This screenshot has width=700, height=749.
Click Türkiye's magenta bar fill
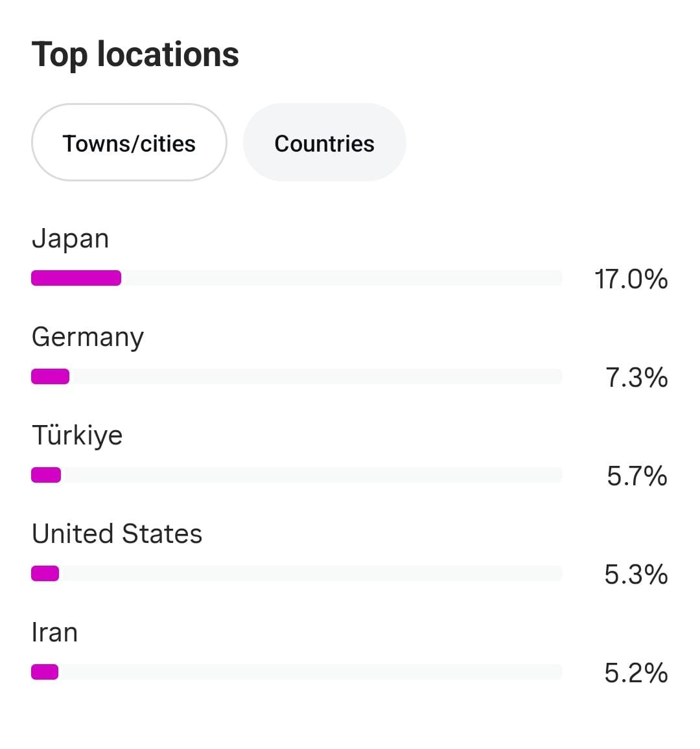click(x=46, y=475)
